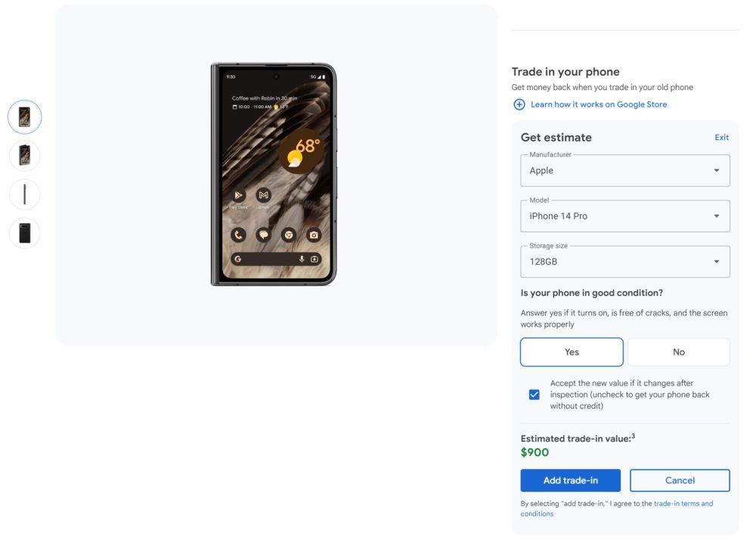Uncheck the accept new value checkbox
The height and width of the screenshot is (550, 756).
coord(534,395)
